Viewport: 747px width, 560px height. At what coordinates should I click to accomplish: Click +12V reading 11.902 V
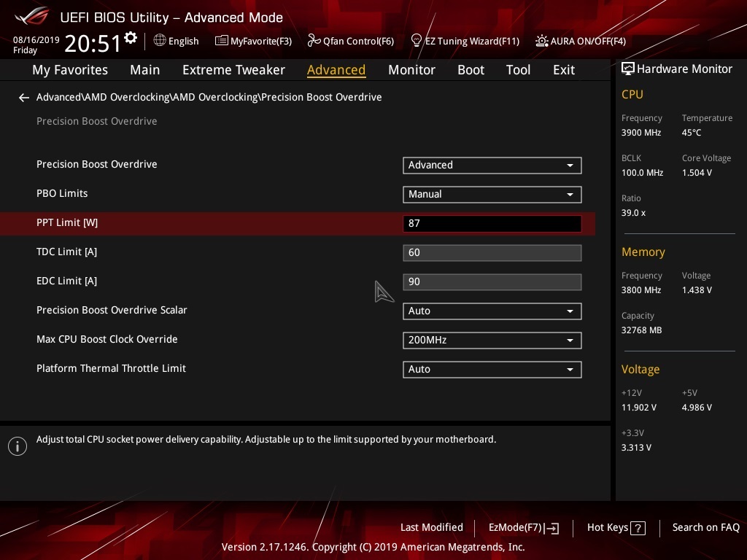pyautogui.click(x=639, y=408)
